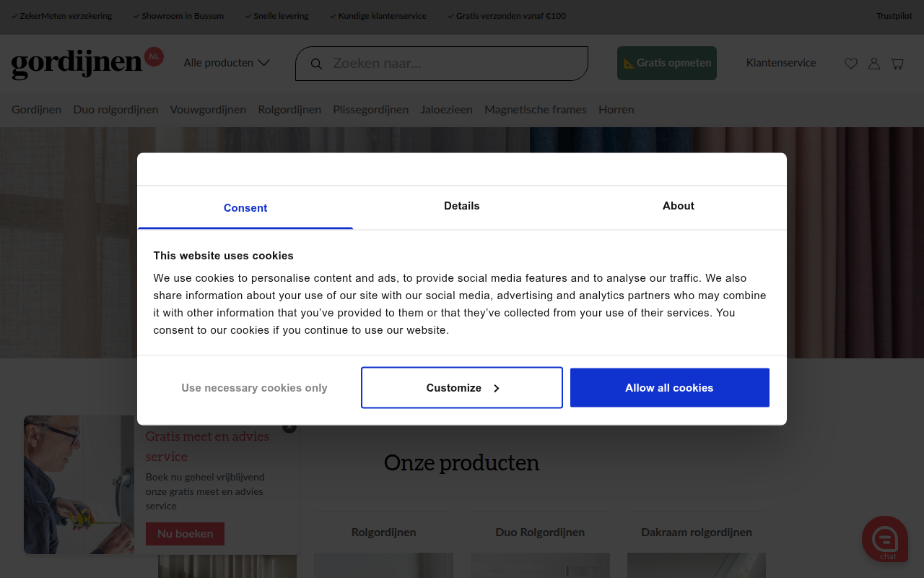Switch to the About tab

click(679, 206)
